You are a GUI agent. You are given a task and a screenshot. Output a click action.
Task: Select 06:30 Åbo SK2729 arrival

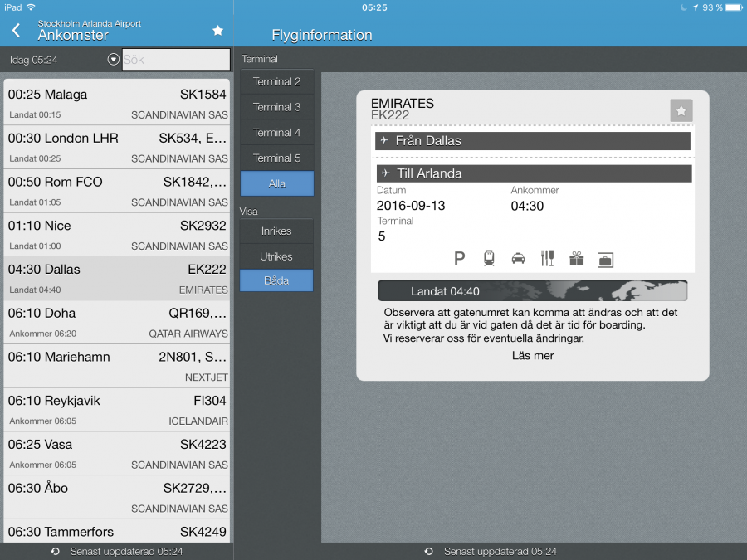pyautogui.click(x=117, y=498)
